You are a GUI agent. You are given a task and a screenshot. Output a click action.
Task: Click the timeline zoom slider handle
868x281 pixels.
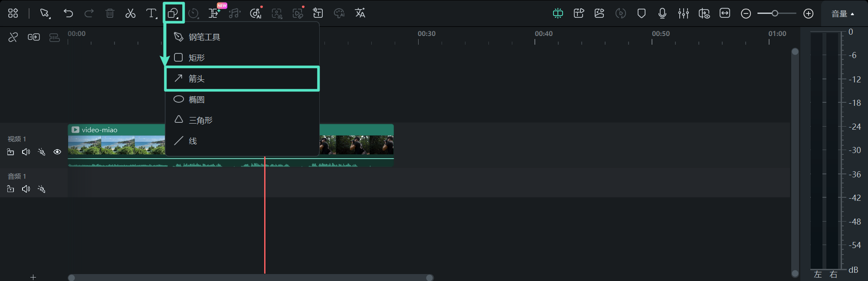click(775, 13)
